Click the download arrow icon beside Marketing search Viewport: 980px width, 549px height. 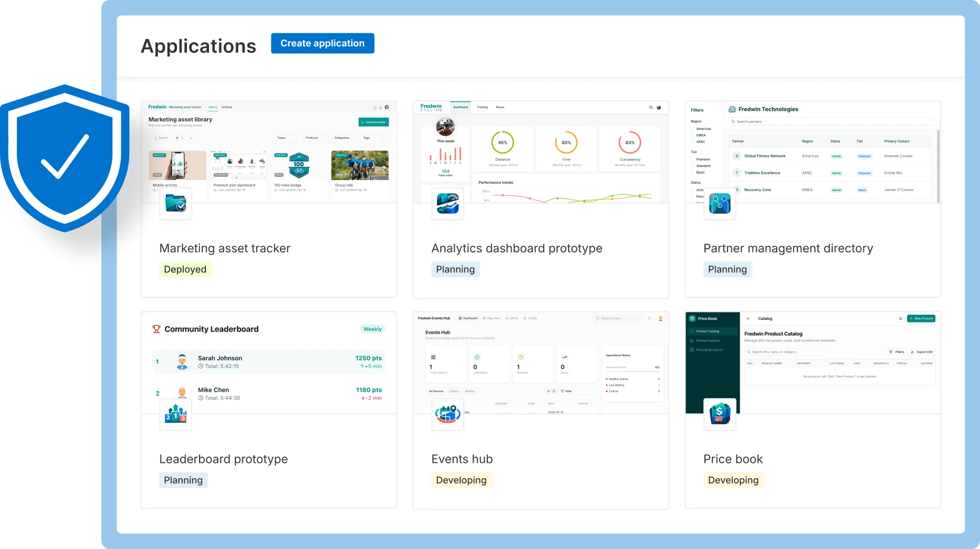click(191, 138)
